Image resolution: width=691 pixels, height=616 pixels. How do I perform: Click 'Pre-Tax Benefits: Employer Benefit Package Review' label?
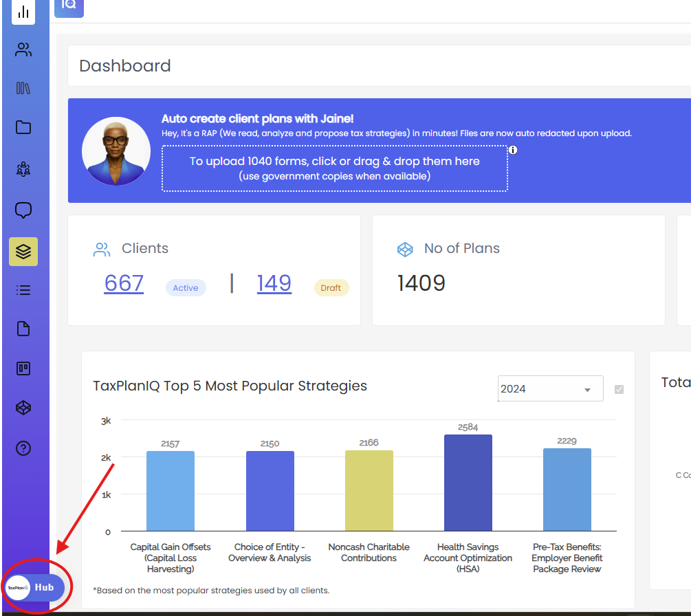click(567, 558)
